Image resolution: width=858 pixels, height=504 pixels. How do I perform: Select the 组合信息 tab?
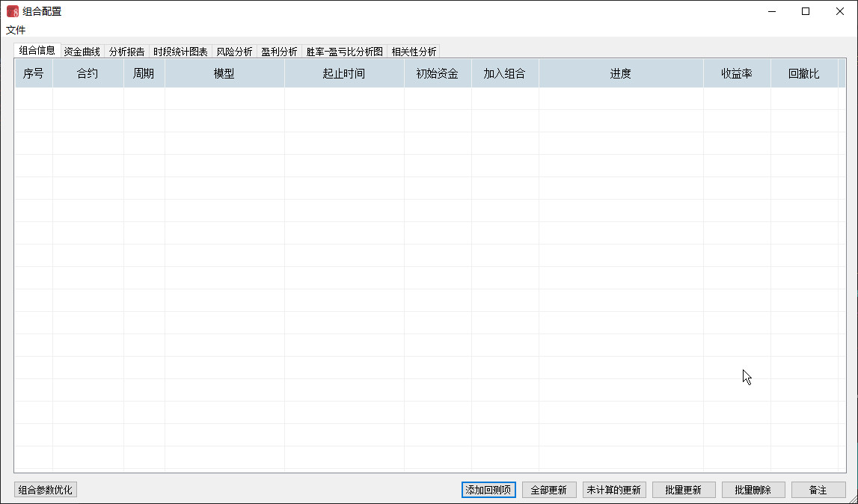(37, 51)
